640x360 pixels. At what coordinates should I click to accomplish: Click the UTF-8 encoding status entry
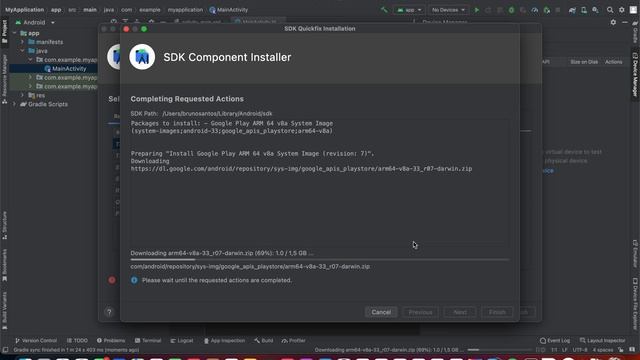pos(580,350)
